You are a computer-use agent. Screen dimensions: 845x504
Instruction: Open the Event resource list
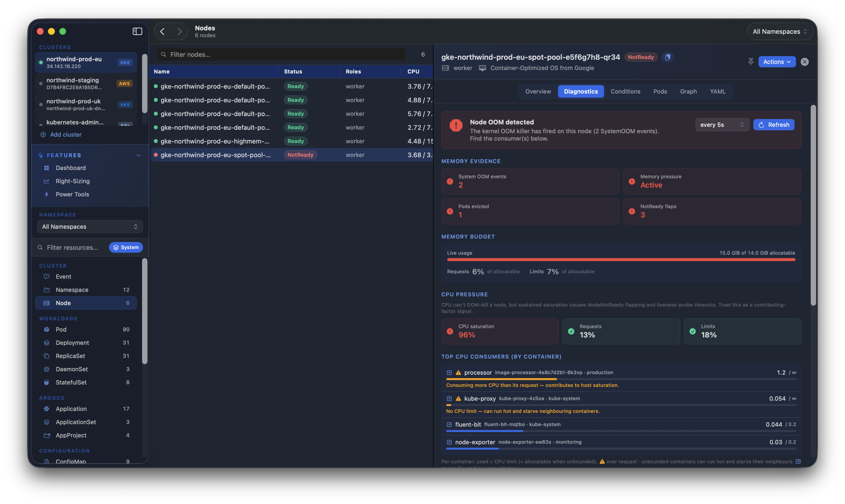click(x=86, y=276)
